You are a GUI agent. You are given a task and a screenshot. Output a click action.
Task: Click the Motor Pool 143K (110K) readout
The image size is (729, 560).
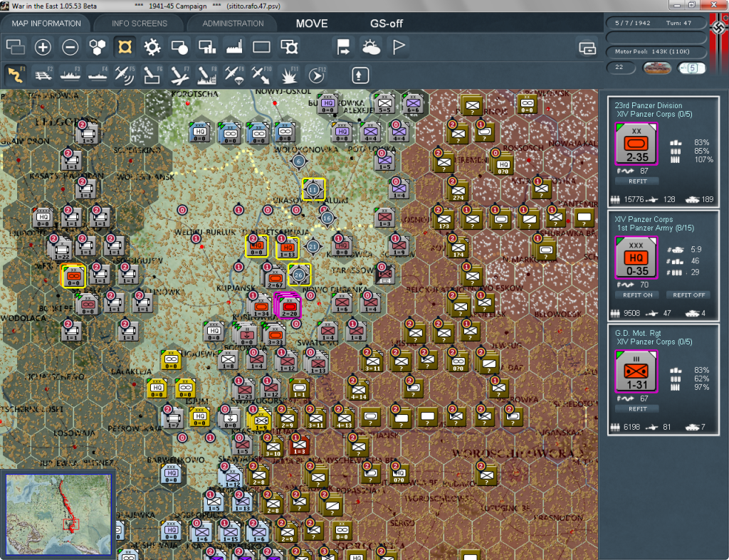(x=656, y=51)
